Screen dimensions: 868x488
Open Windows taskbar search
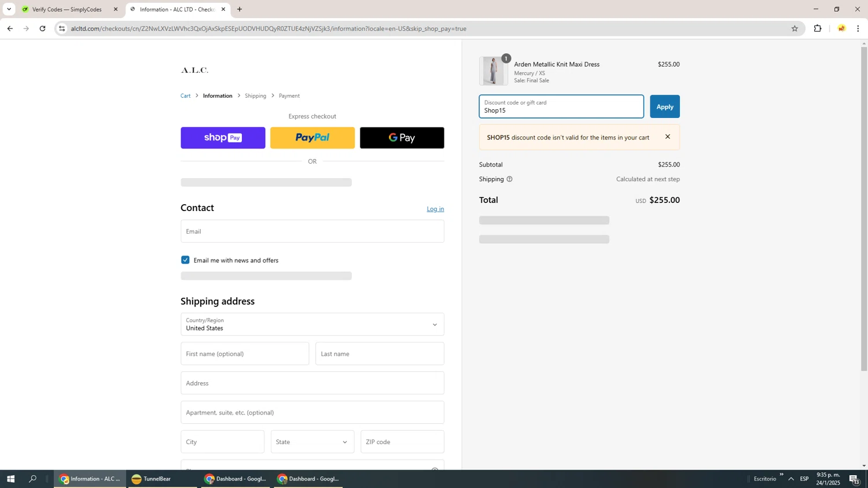coord(32,479)
